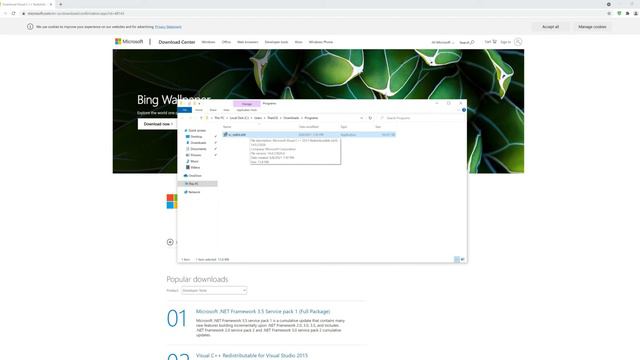The image size is (640, 360).
Task: Open .NET Framework 3.5 Service pack link
Action: (263, 311)
